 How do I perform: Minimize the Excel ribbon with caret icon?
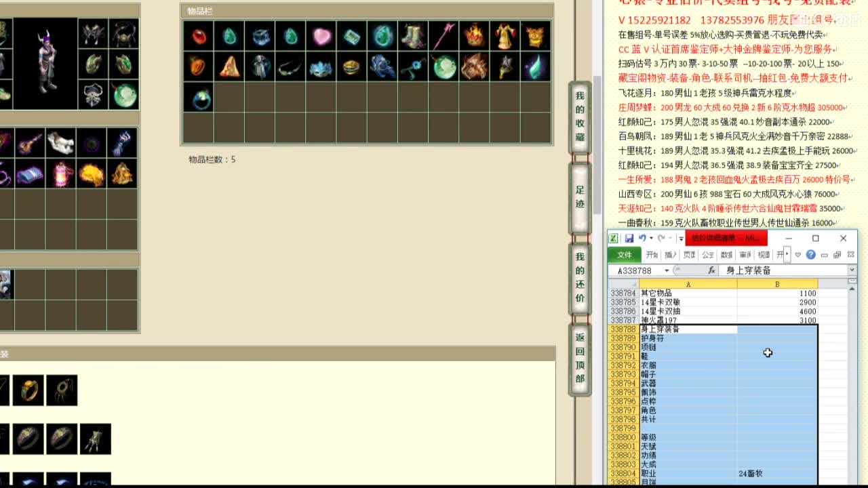pyautogui.click(x=797, y=255)
